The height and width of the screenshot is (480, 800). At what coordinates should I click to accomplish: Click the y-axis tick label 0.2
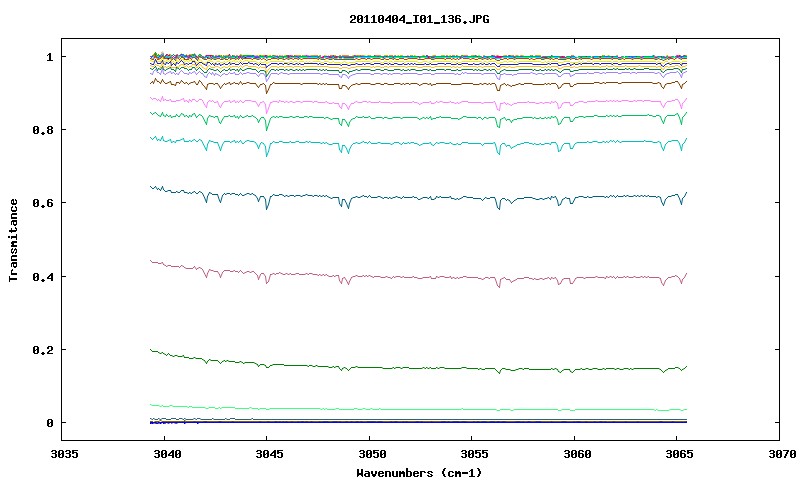(x=43, y=350)
